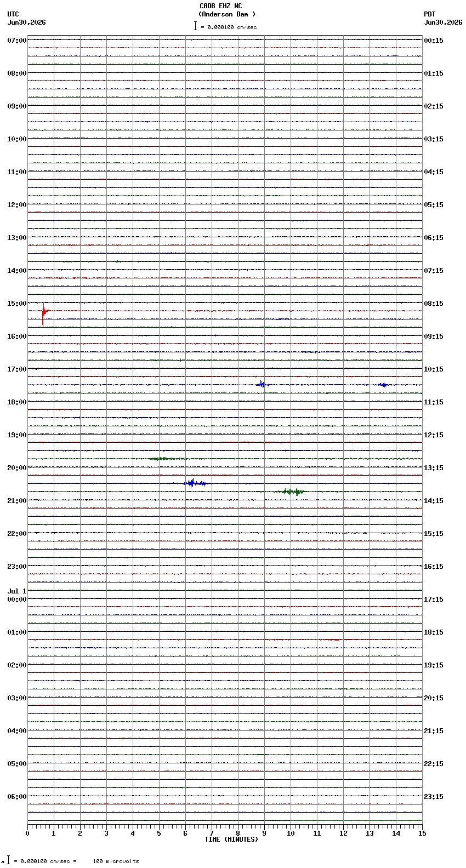Click the Jun30,2026 date under PDT

coord(443,22)
